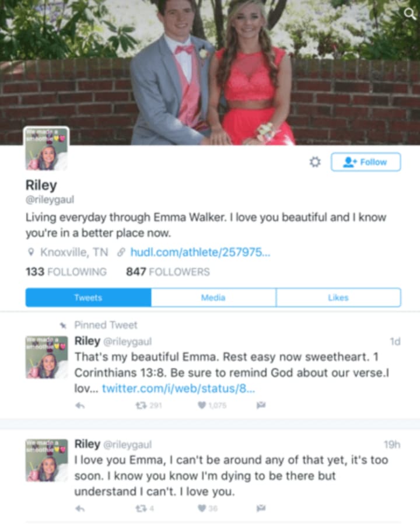Open search with the magnifier icon
Screen dimensions: 420x525
click(409, 14)
